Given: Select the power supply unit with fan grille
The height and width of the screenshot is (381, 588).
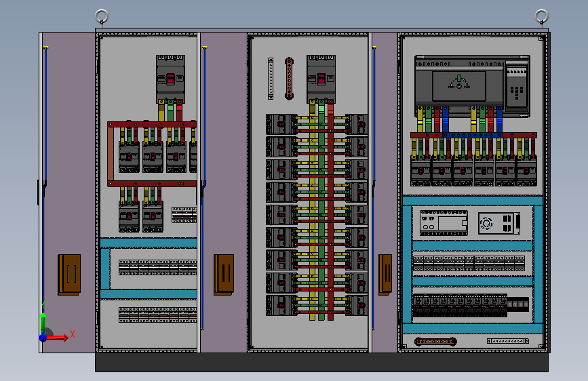Looking at the screenshot, I should pyautogui.click(x=499, y=223).
